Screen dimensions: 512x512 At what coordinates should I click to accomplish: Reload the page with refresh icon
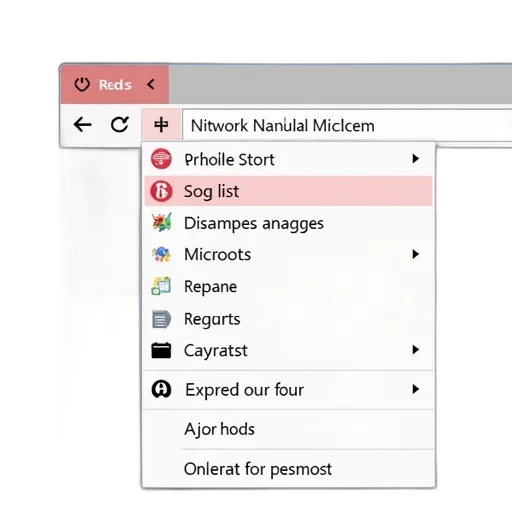pos(120,125)
